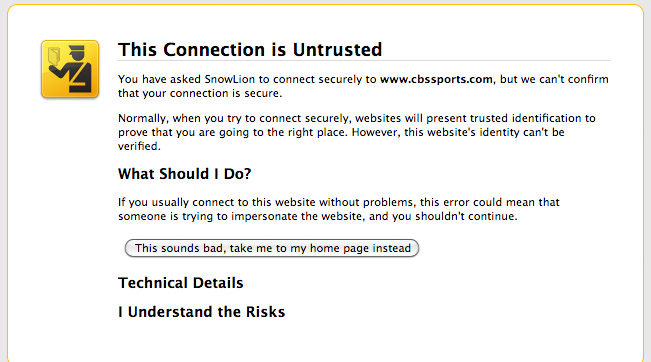Select the What Should I Do? heading

[x=184, y=174]
